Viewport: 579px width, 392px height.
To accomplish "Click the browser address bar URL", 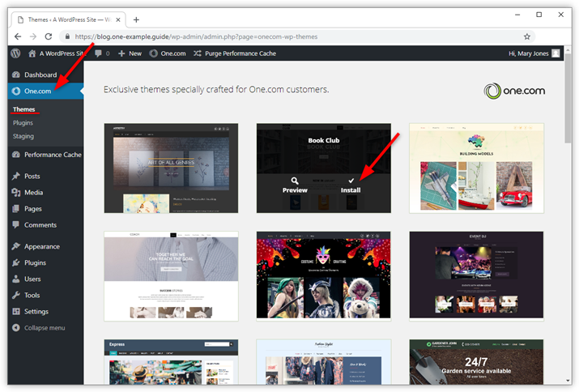I will pos(196,36).
